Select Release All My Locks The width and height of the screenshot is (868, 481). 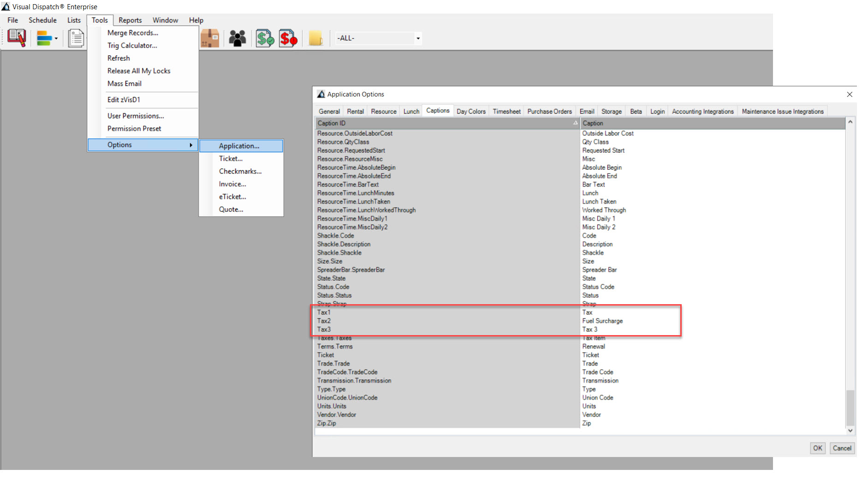[x=143, y=71]
